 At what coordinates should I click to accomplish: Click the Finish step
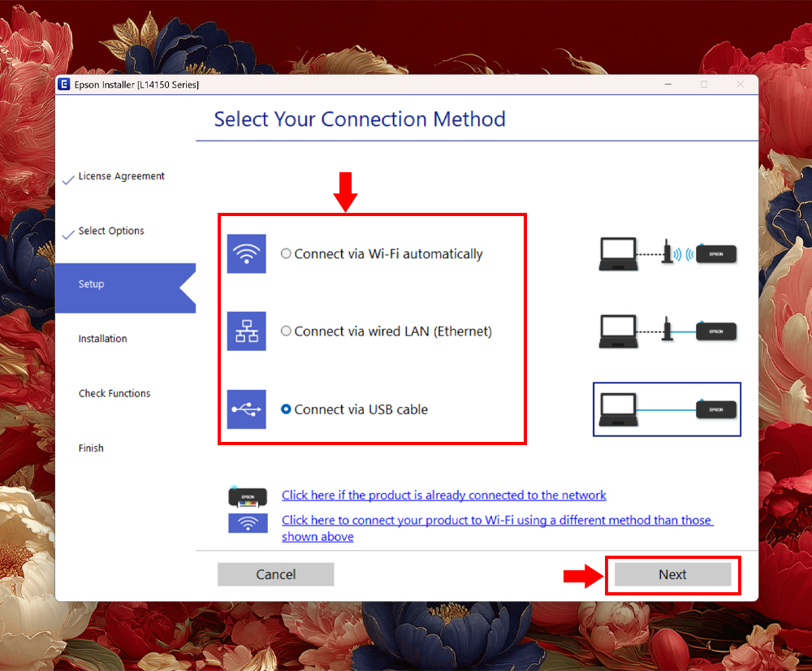(91, 448)
